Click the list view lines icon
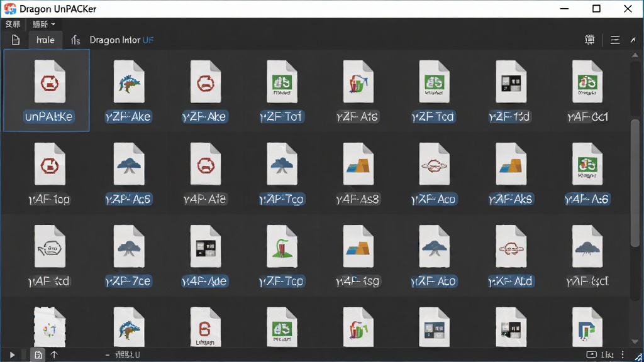The image size is (644, 362). (615, 40)
